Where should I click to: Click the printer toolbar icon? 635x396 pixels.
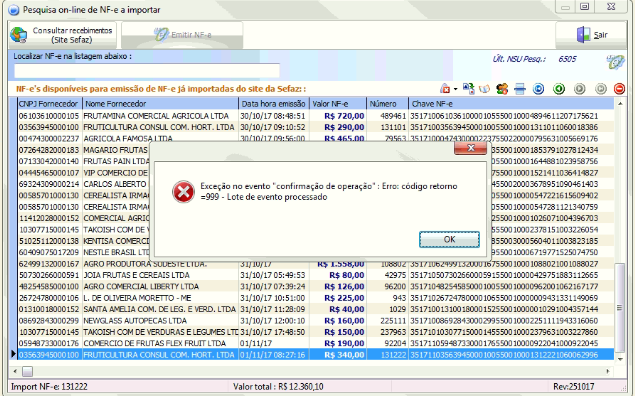tap(520, 89)
